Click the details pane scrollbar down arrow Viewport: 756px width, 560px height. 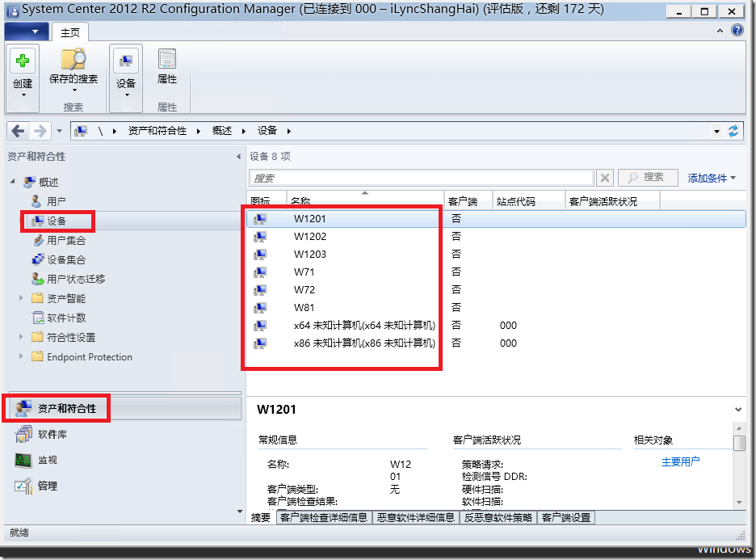click(x=739, y=503)
